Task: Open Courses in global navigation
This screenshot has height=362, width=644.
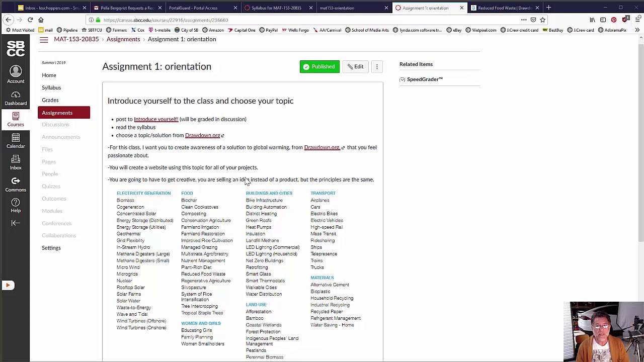Action: 16,119
